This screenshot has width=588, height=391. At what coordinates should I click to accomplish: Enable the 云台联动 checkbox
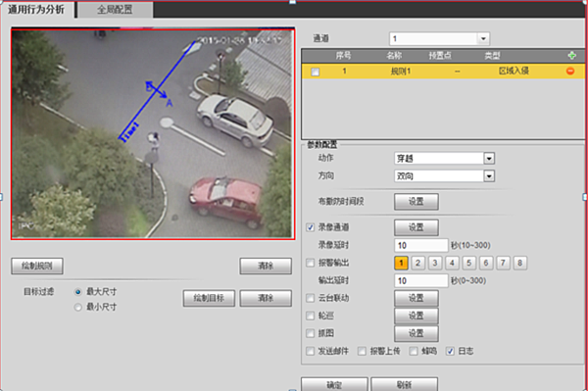tap(310, 298)
